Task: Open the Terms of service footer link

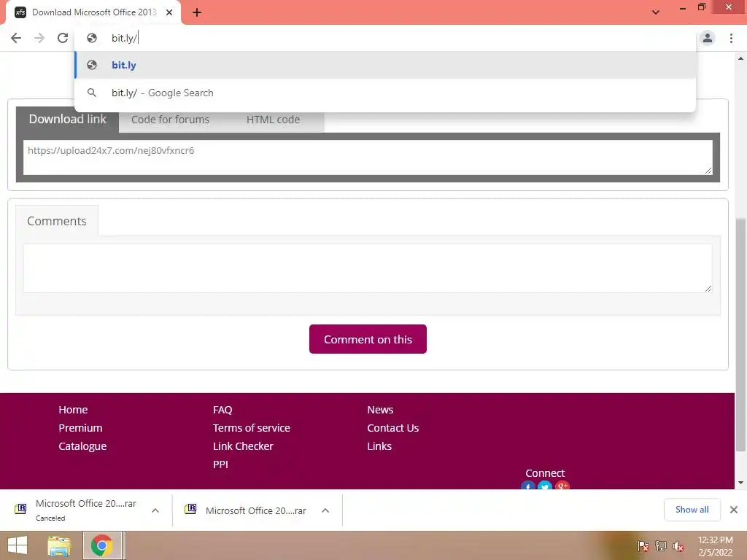Action: click(x=252, y=427)
